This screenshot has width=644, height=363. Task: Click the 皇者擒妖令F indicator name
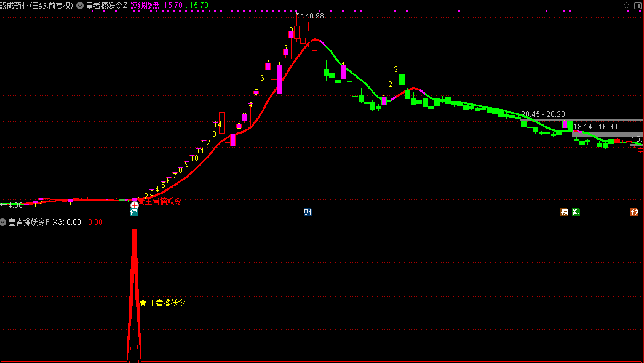(x=29, y=222)
